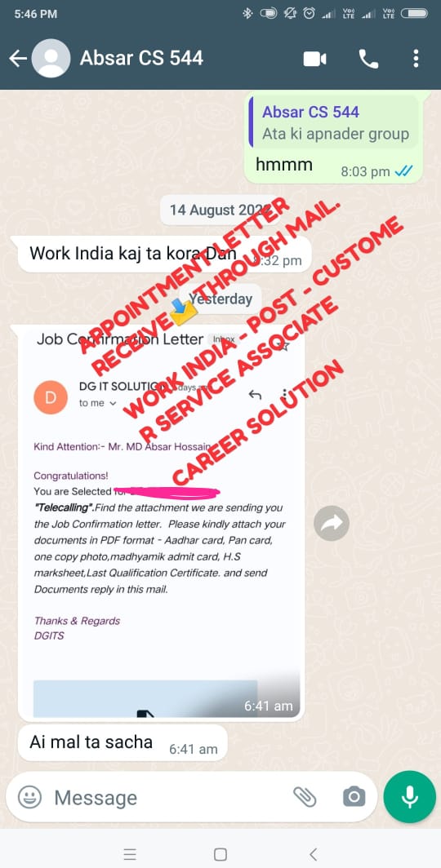441x868 pixels.
Task: Tap the 'hmmm' sent message bubble
Action: 333,137
